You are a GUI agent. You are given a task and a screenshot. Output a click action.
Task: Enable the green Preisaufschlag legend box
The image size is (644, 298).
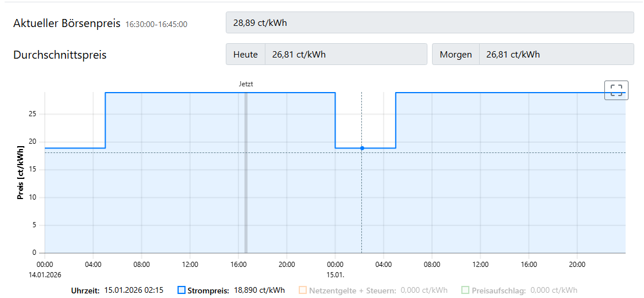pos(465,291)
